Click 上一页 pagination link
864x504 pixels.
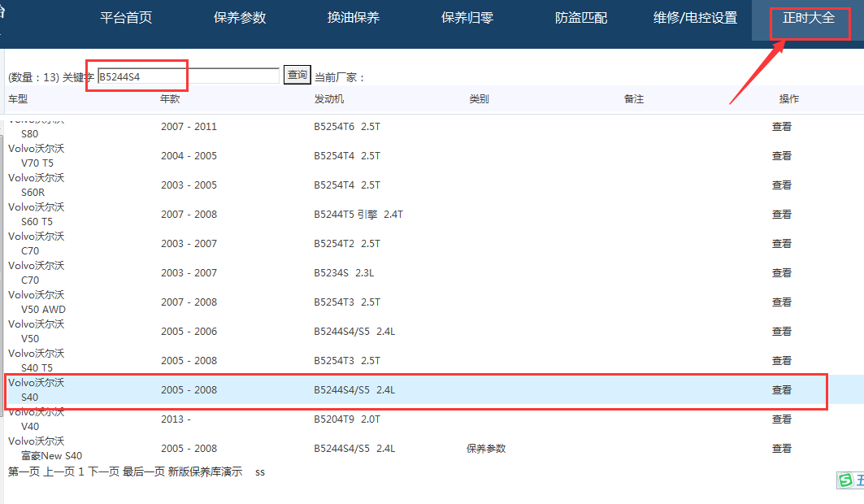[x=59, y=471]
